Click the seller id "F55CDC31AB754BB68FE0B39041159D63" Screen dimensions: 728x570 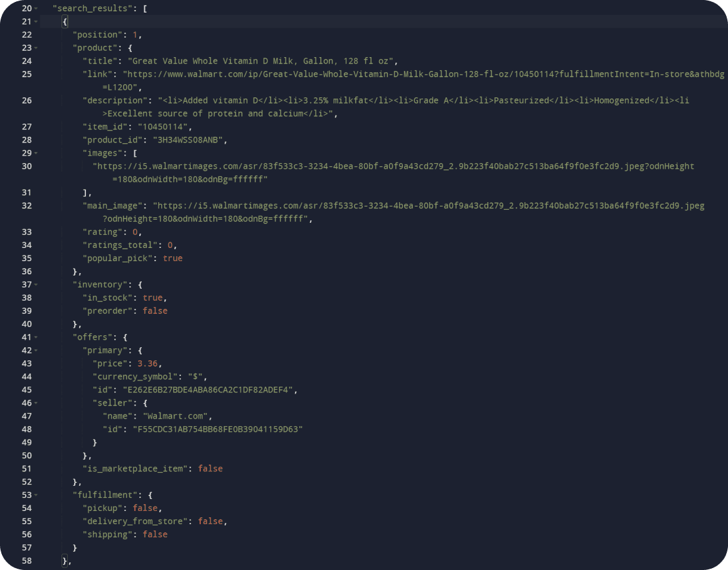click(218, 429)
